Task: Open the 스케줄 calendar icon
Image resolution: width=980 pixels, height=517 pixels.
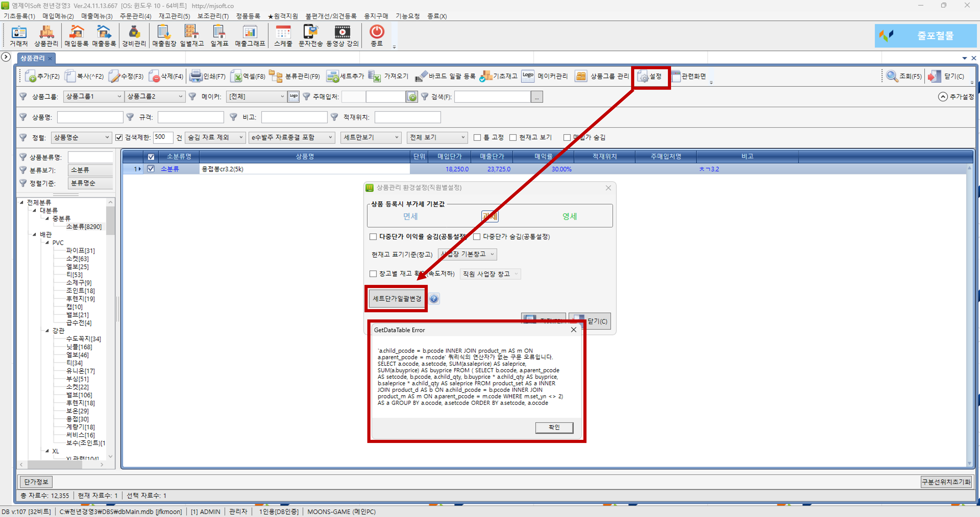Action: click(x=283, y=36)
